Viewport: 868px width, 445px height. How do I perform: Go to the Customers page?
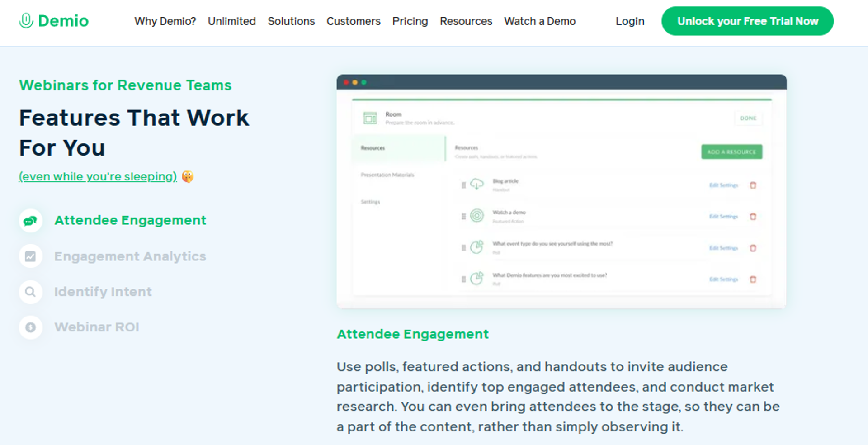tap(354, 21)
